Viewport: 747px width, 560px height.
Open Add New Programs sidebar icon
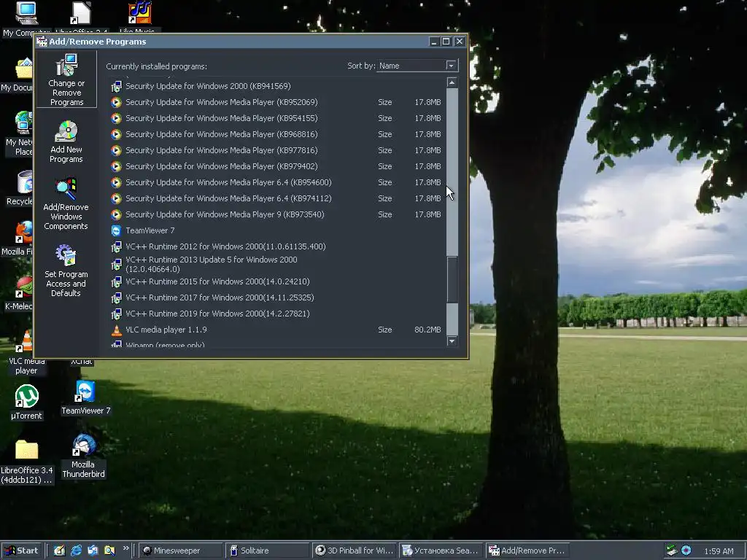click(x=66, y=142)
